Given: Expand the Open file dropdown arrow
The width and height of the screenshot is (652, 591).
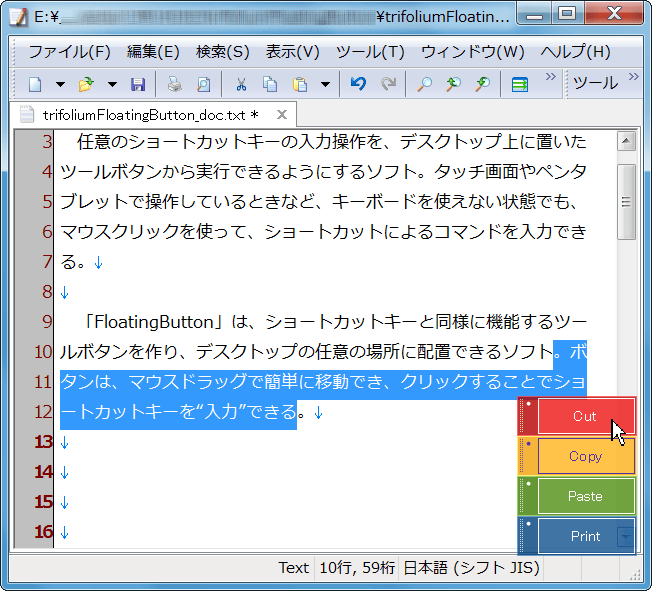Looking at the screenshot, I should click(x=112, y=84).
